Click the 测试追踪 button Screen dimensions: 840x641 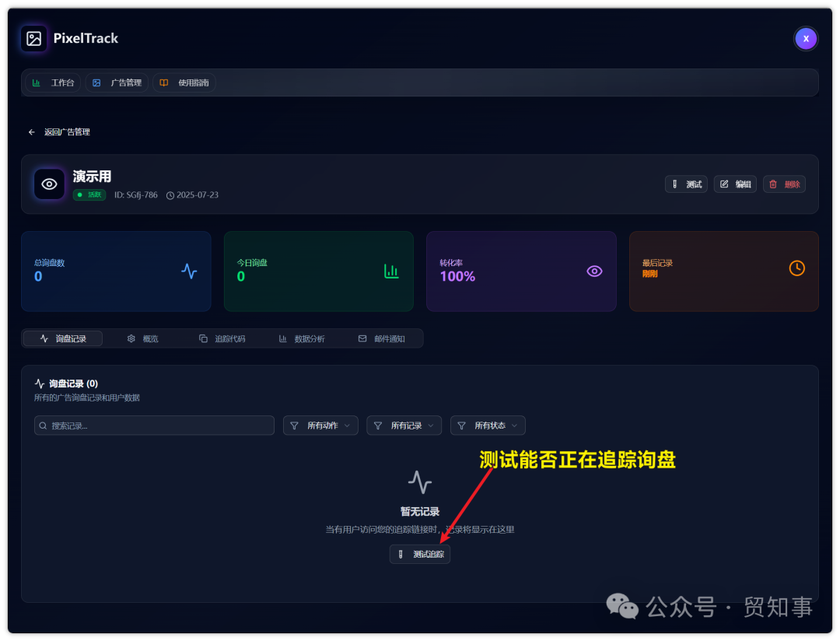pos(420,554)
